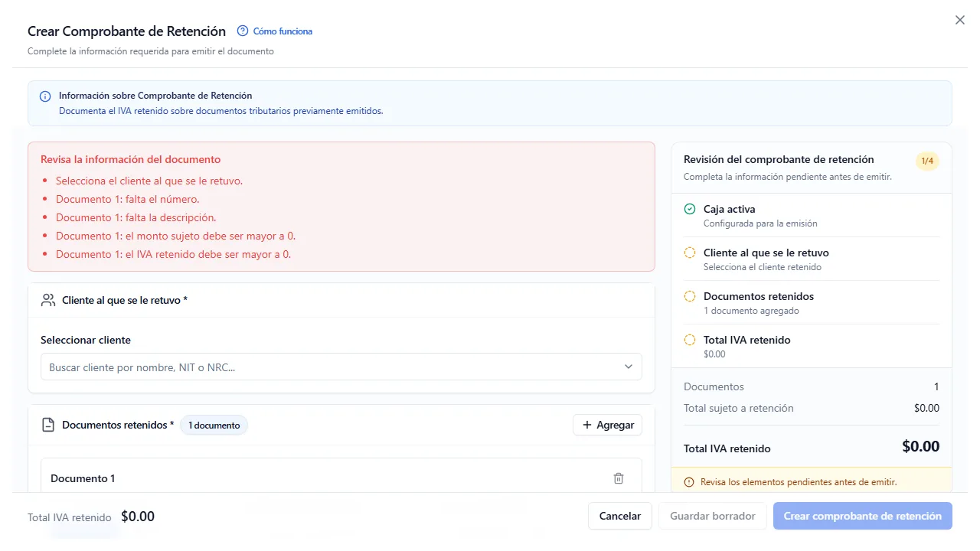
Task: Click the question mark help icon
Action: click(x=243, y=31)
